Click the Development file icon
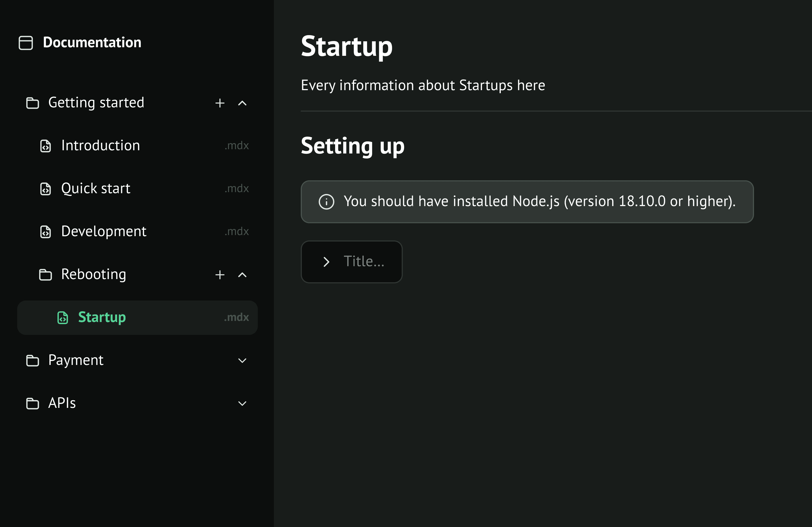The image size is (812, 527). click(45, 232)
